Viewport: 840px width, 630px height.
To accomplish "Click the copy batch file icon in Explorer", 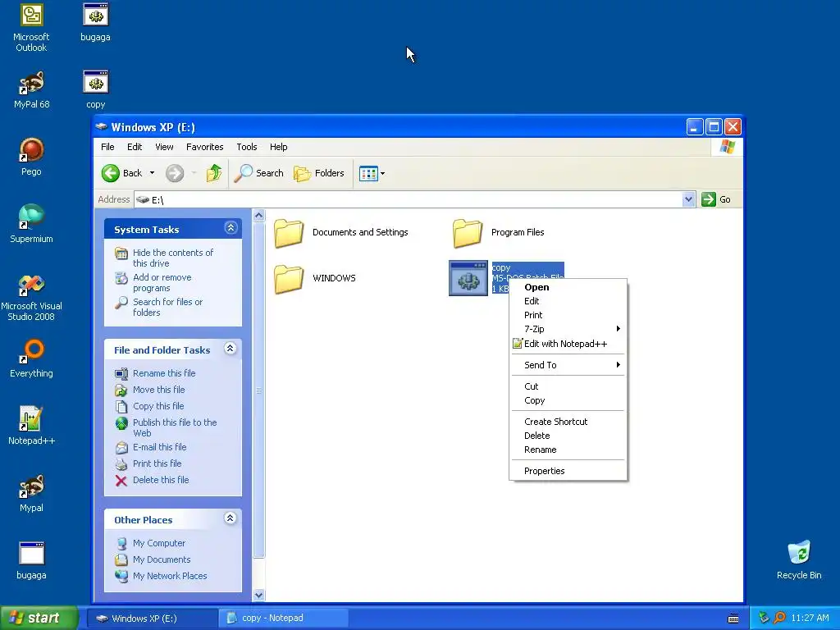I will (x=468, y=278).
